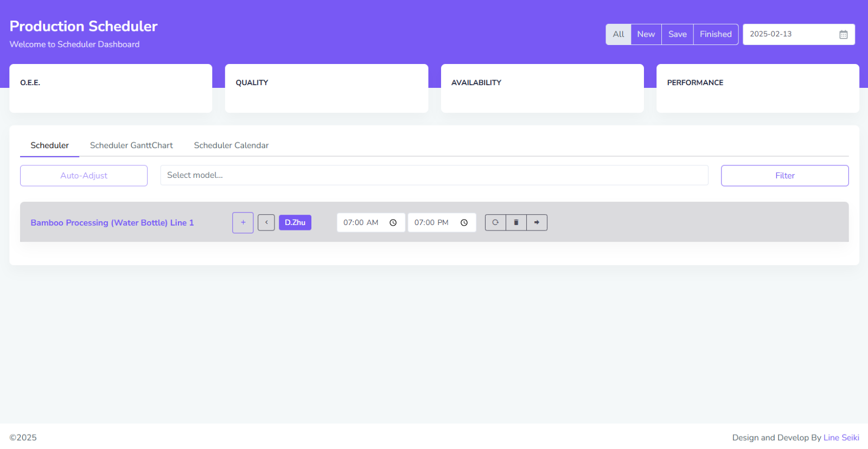Click the left chevron button beside D.Zhu
The image size is (868, 449).
point(266,222)
